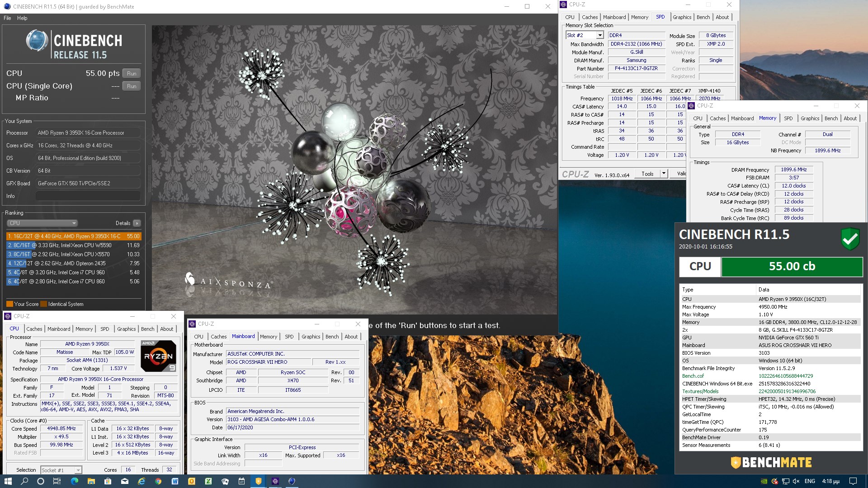Select Caches tab in bottom-left CPU-Z window
868x488 pixels.
point(34,329)
